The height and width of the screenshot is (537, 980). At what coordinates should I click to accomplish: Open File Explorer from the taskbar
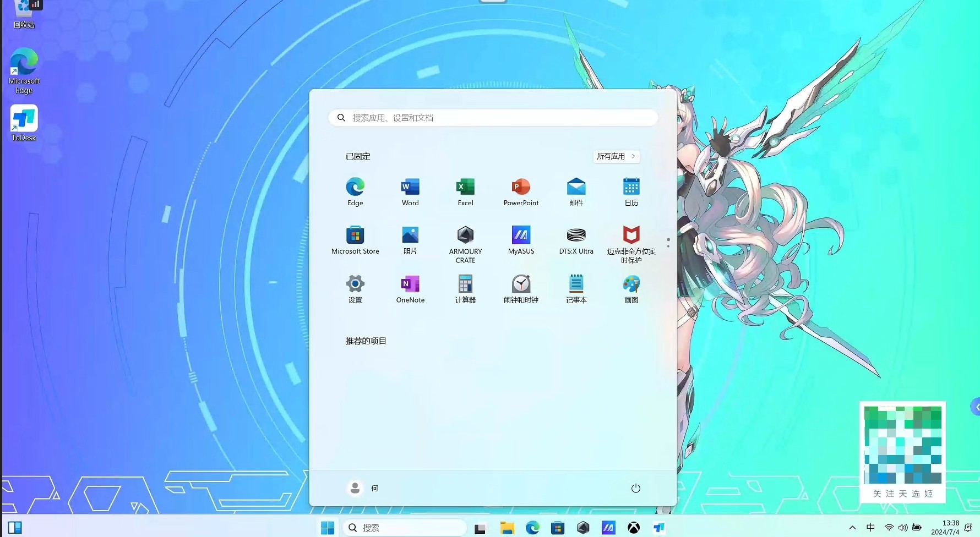[x=507, y=528]
